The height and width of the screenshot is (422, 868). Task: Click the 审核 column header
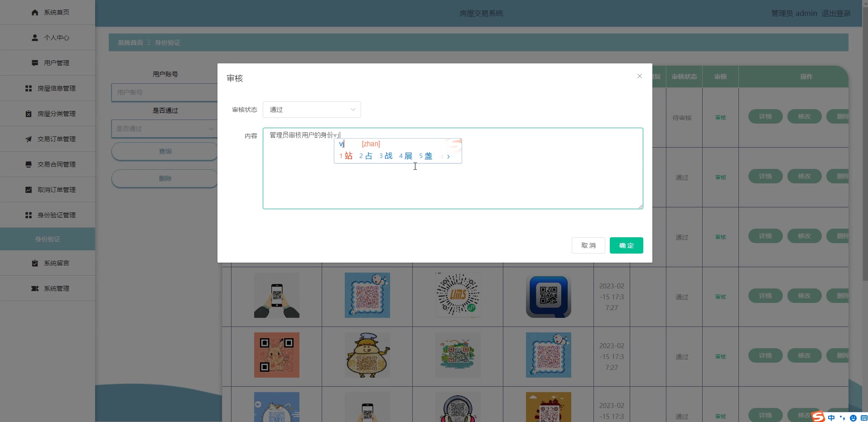720,77
